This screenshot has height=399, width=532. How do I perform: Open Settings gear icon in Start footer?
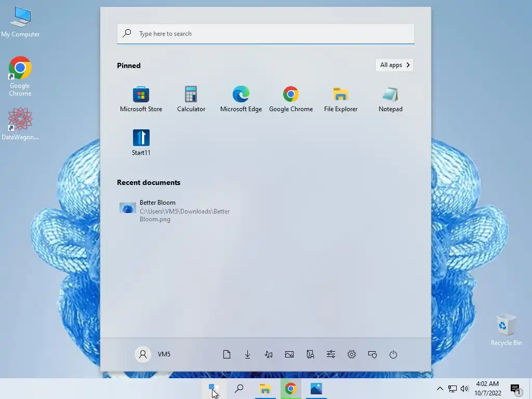(x=352, y=354)
